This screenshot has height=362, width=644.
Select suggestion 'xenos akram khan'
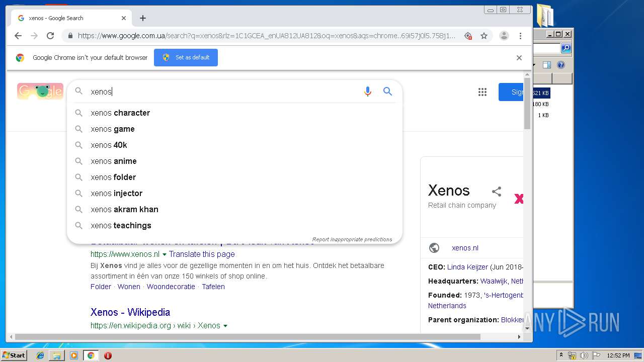234,209
